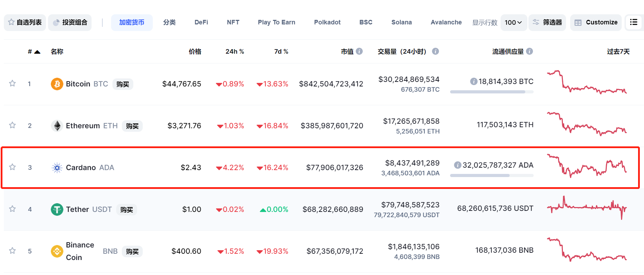Select the Avalanche tab
The height and width of the screenshot is (275, 644).
click(446, 23)
